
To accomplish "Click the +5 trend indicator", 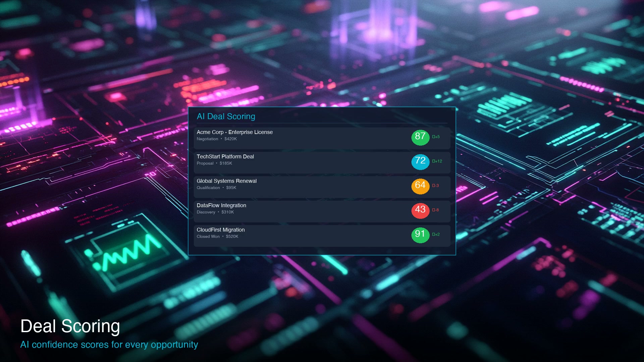I will coord(436,137).
